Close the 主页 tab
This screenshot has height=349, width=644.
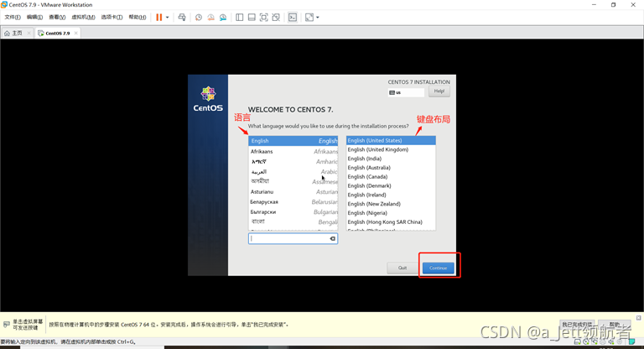click(x=29, y=34)
